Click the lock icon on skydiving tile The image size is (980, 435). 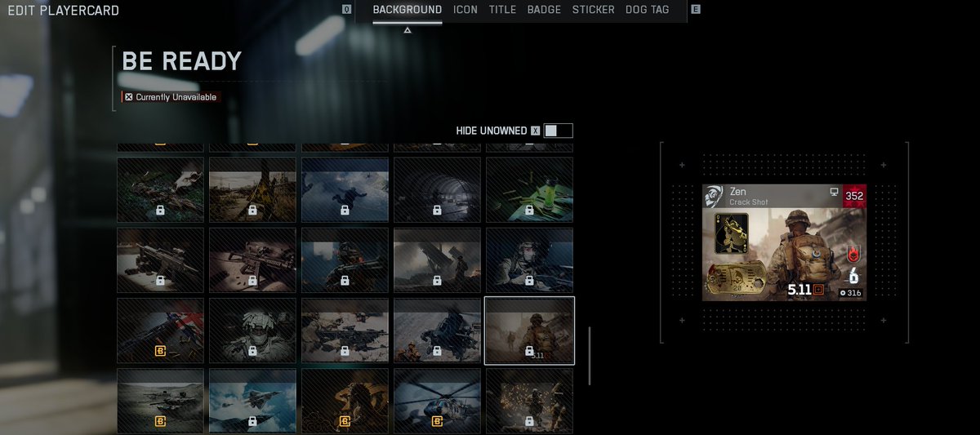(x=345, y=211)
